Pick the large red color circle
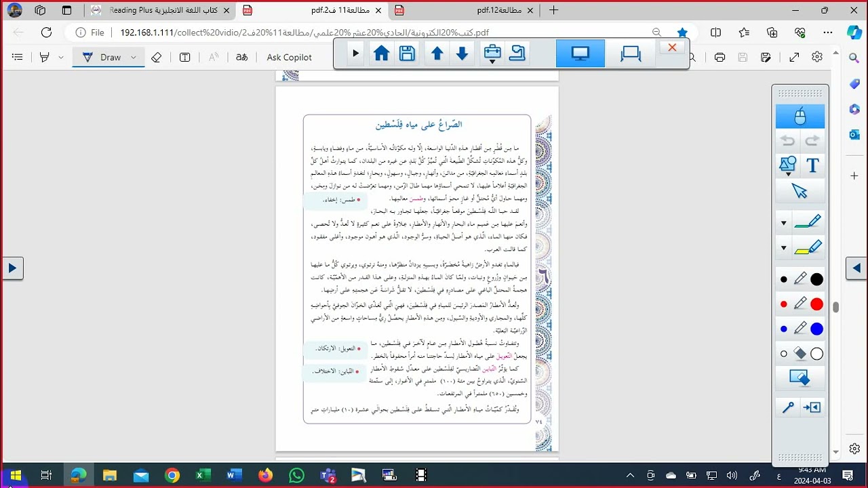868x488 pixels. click(x=816, y=304)
